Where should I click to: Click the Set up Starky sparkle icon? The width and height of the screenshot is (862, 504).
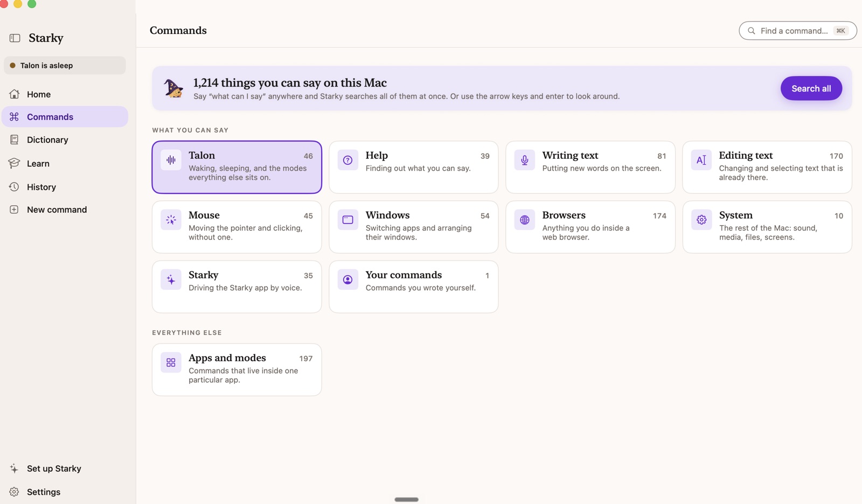point(15,468)
